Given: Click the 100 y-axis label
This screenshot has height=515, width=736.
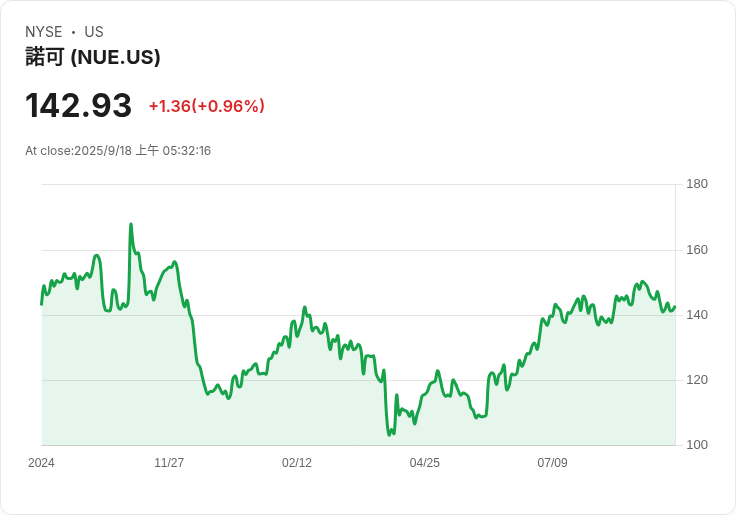Looking at the screenshot, I should [x=697, y=445].
